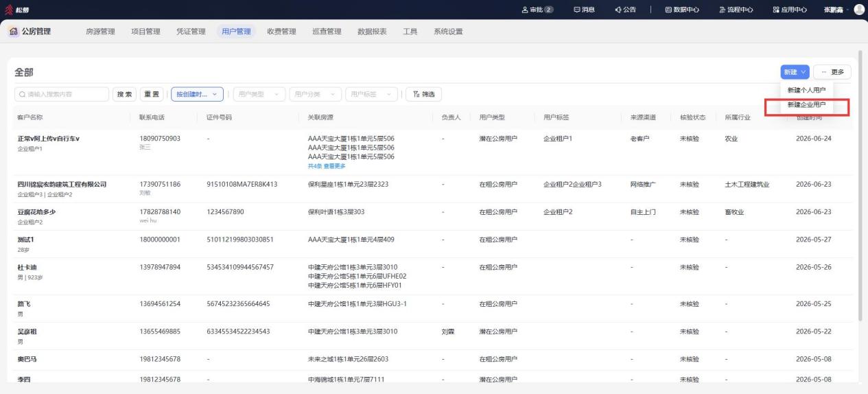Switch to the 收费管理 tab

click(281, 31)
